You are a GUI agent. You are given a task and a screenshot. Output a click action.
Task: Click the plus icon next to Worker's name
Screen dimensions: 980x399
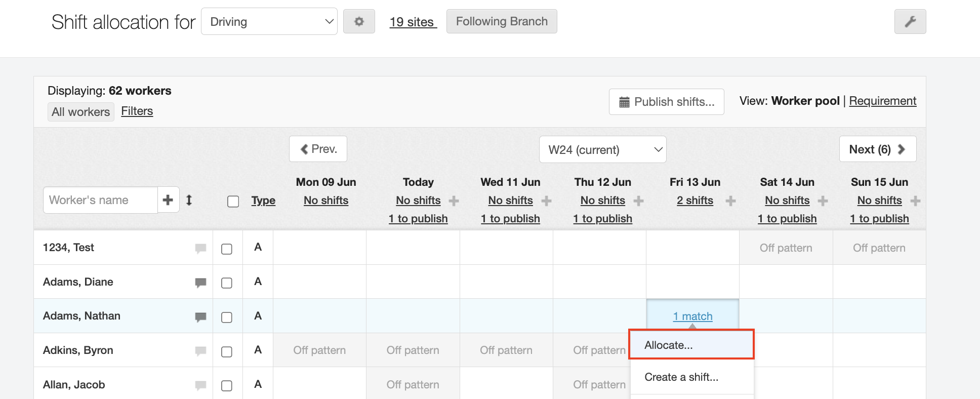pyautogui.click(x=168, y=200)
